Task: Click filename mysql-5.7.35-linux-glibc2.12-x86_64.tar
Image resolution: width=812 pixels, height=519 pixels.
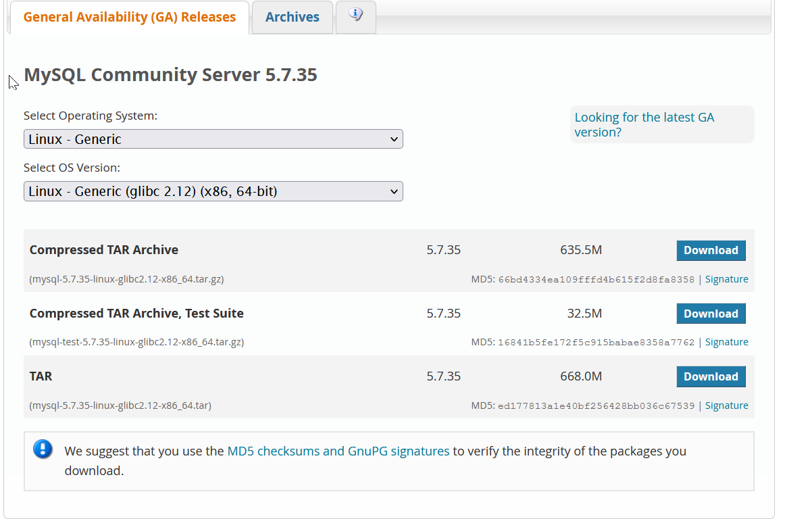Action: pos(120,405)
